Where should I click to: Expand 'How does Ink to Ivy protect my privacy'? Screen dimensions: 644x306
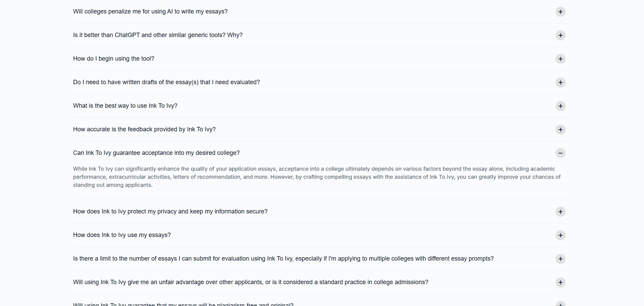pos(170,211)
